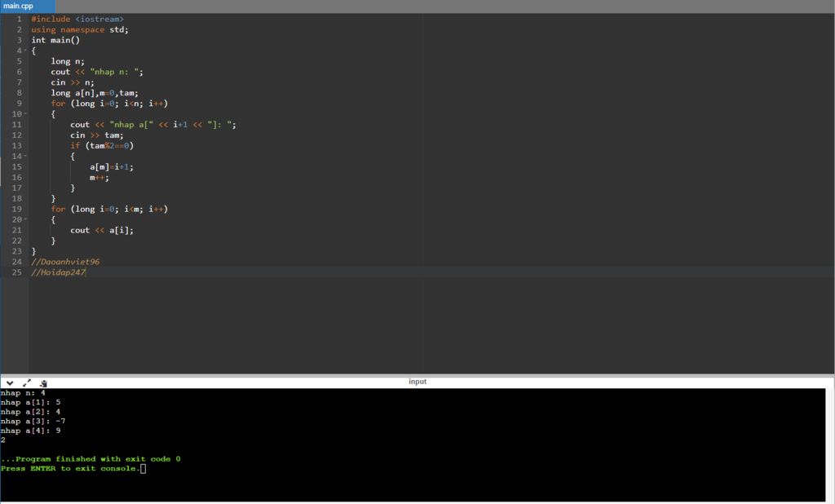The width and height of the screenshot is (835, 504).
Task: Collapse the second for loop fold at line 20
Action: pos(25,219)
